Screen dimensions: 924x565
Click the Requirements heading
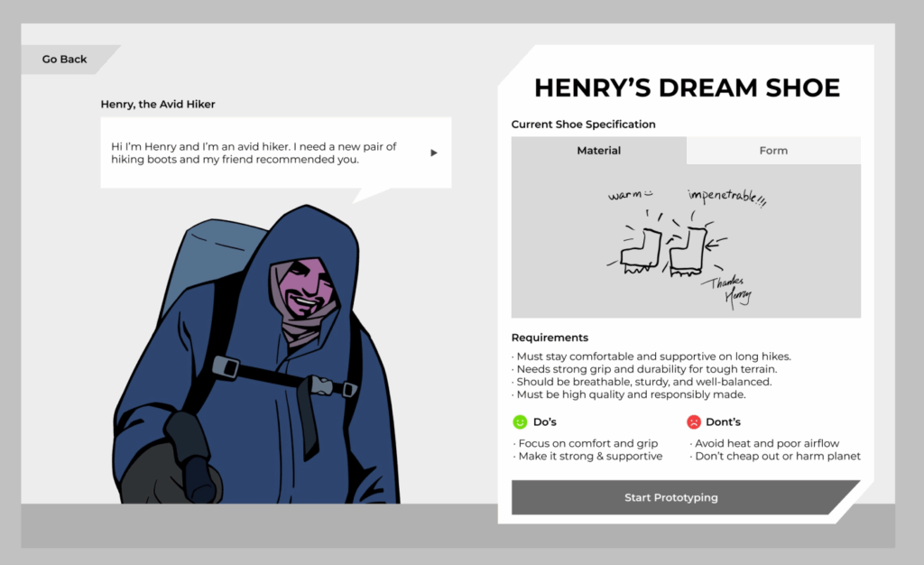(x=550, y=338)
